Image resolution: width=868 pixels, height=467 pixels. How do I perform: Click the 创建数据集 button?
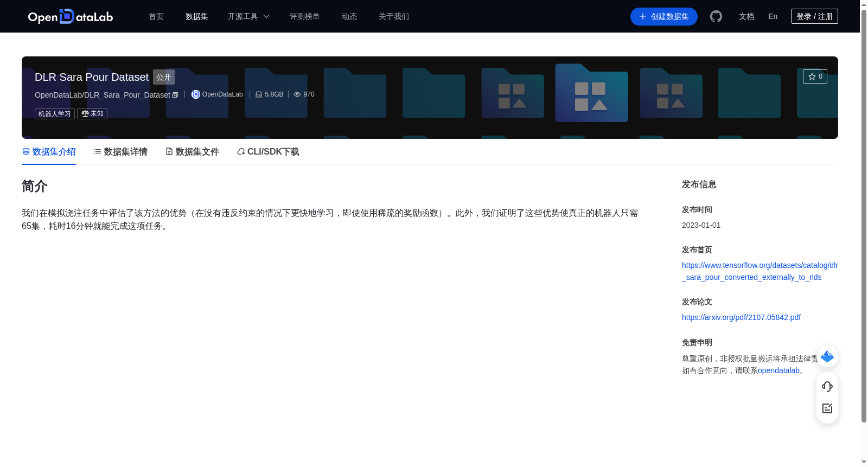point(663,17)
